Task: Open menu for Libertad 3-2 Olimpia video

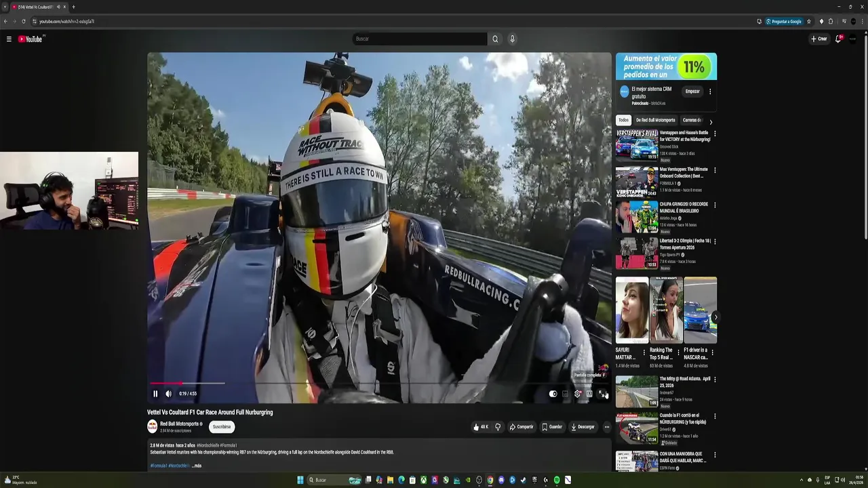Action: (715, 242)
